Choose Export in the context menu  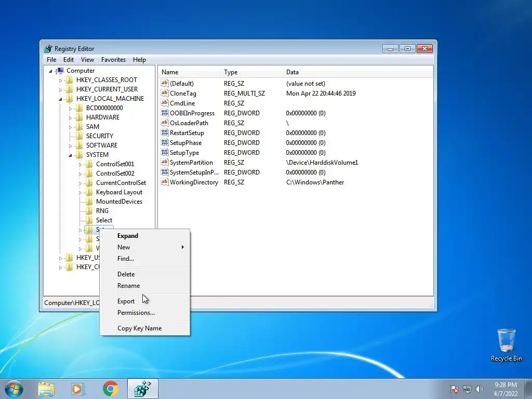145,301
